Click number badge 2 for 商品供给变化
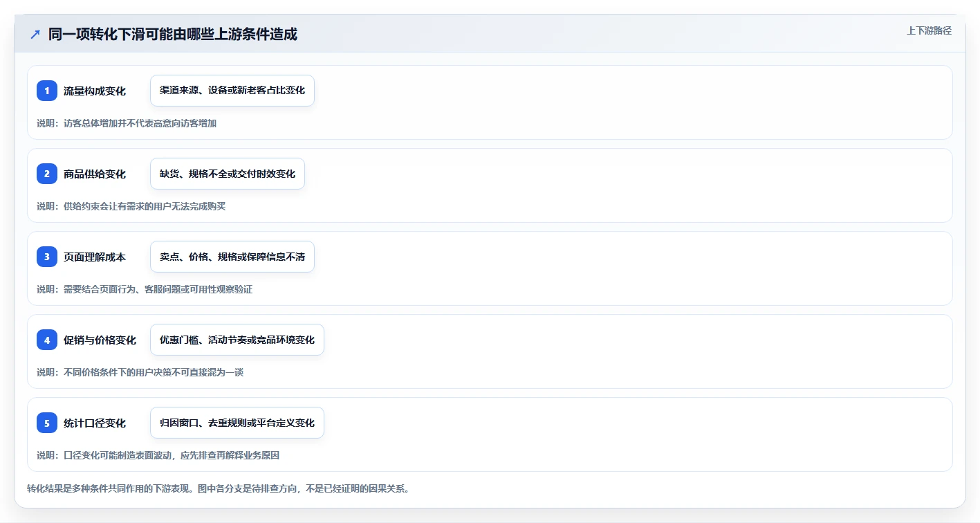The height and width of the screenshot is (523, 980). coord(47,174)
